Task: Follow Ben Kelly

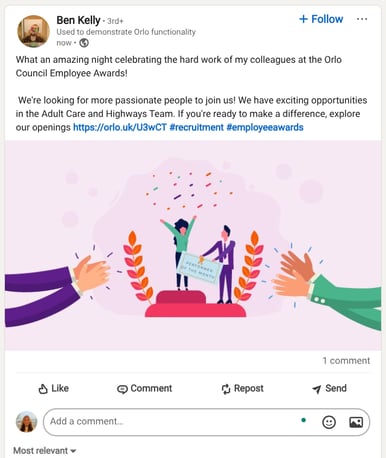Action: 321,19
